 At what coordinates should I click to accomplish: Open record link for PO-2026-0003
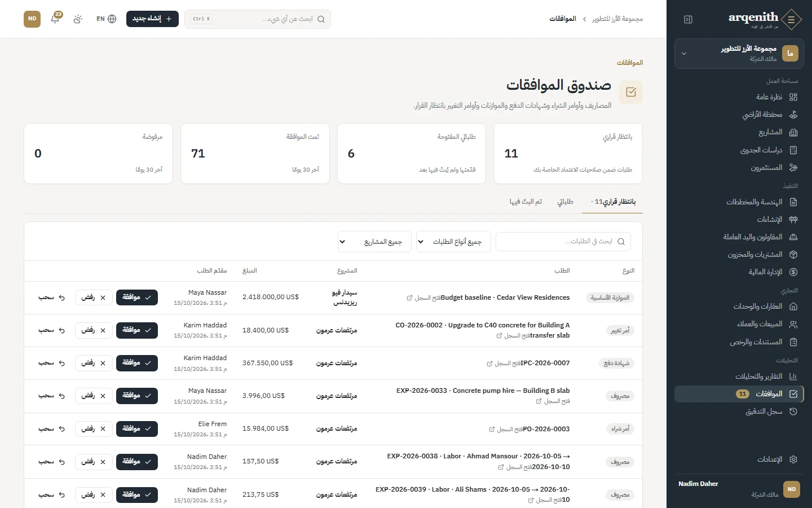pos(506,430)
